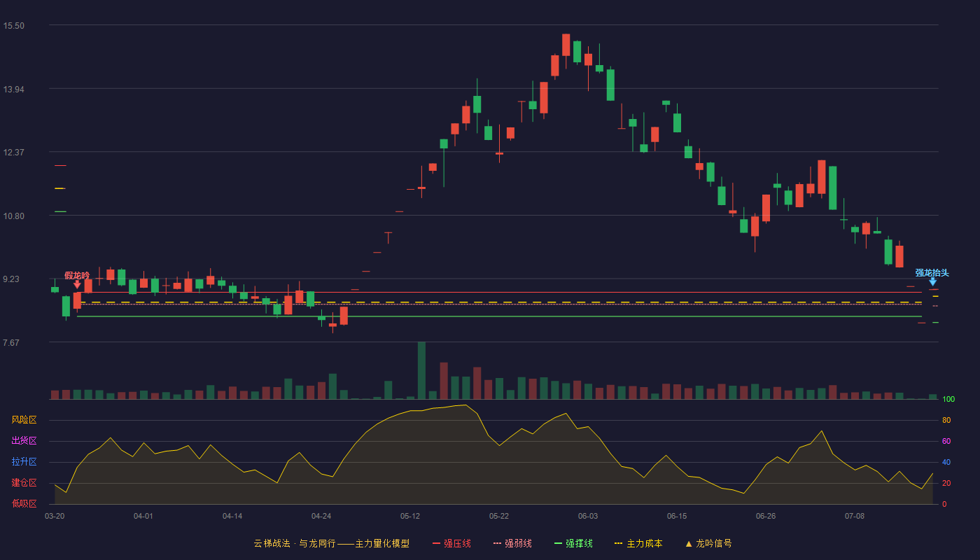Toggle the 强撑线 legend series

coord(573,543)
